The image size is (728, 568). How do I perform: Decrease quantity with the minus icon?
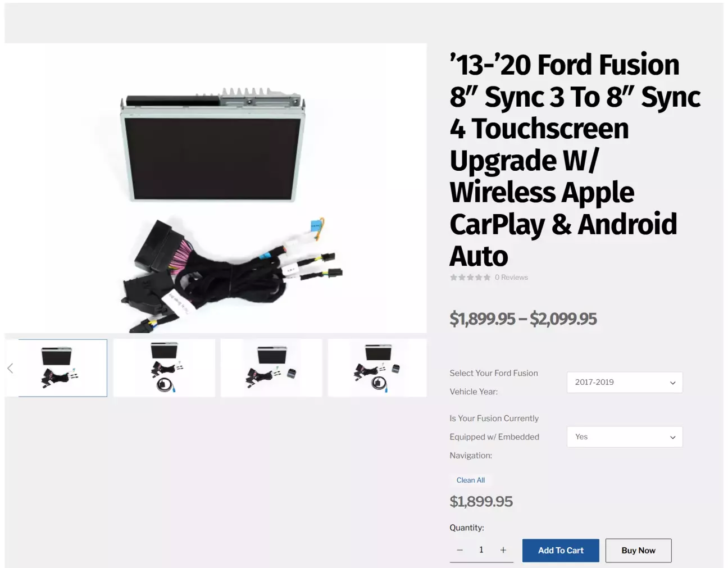coord(459,550)
